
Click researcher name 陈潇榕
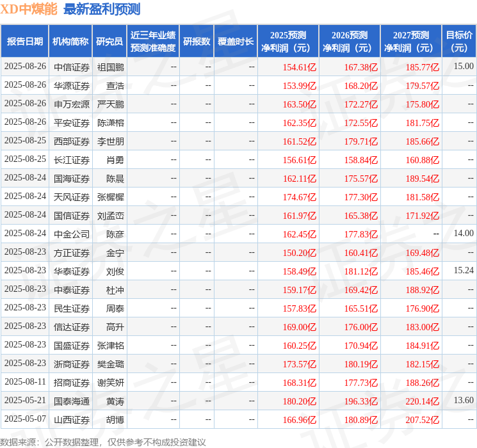(x=110, y=123)
